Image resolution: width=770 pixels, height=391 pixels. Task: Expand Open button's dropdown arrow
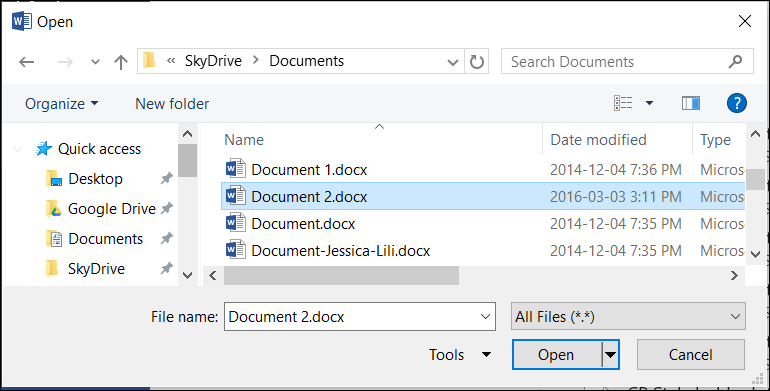(610, 355)
